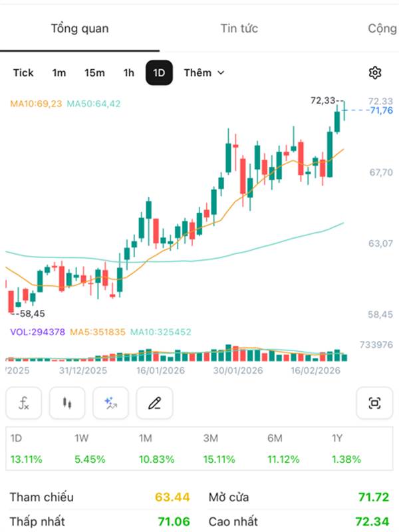Image resolution: width=399 pixels, height=532 pixels.
Task: Tap the VOL:294378 volume label
Action: click(37, 331)
